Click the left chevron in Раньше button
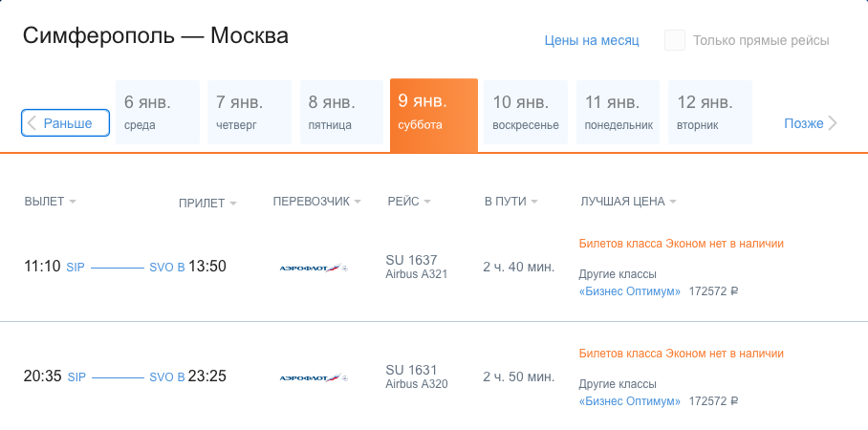The height and width of the screenshot is (430, 868). 33,123
